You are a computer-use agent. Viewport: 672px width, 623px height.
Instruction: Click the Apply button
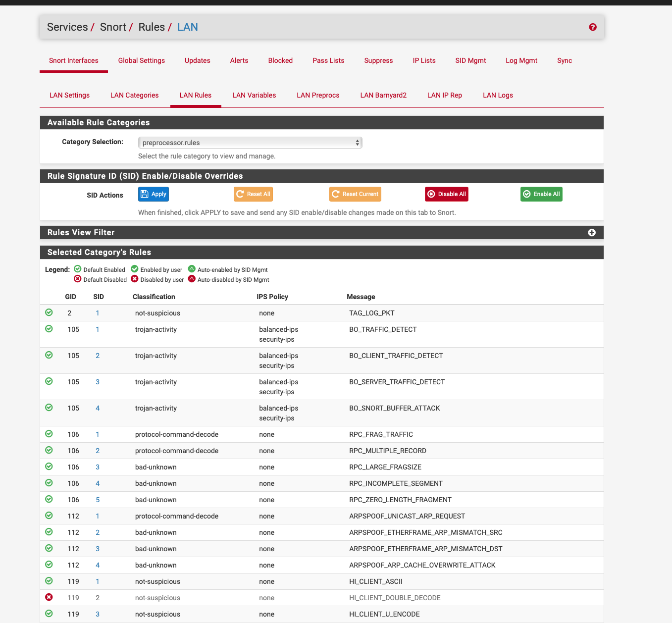tap(154, 194)
